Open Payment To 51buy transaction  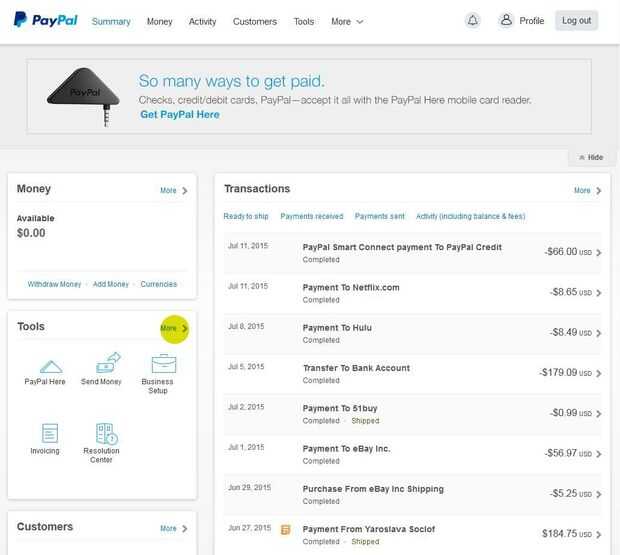pyautogui.click(x=340, y=409)
